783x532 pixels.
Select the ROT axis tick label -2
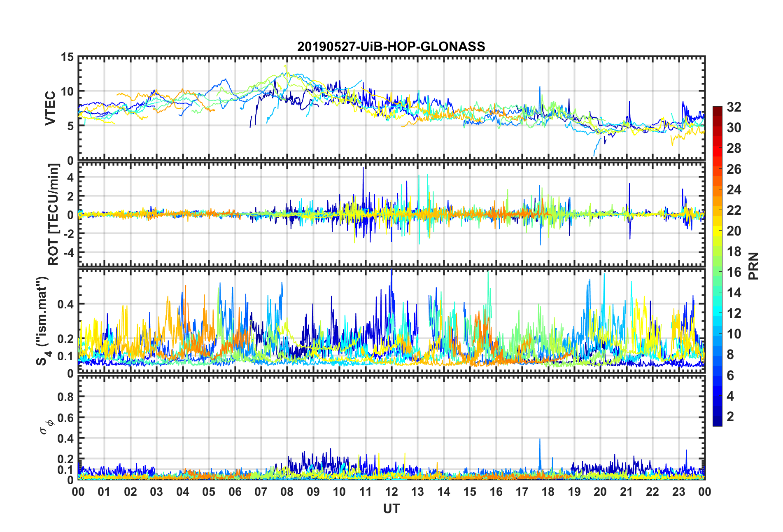[68, 233]
